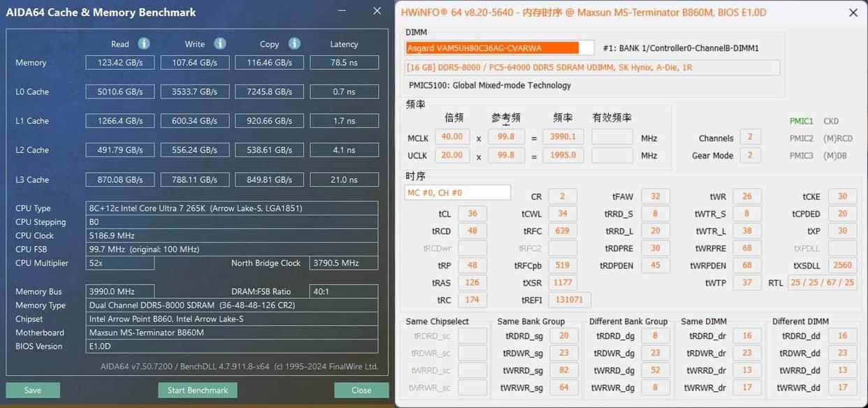Click the CPU Type field in AIDA64

pyautogui.click(x=233, y=208)
